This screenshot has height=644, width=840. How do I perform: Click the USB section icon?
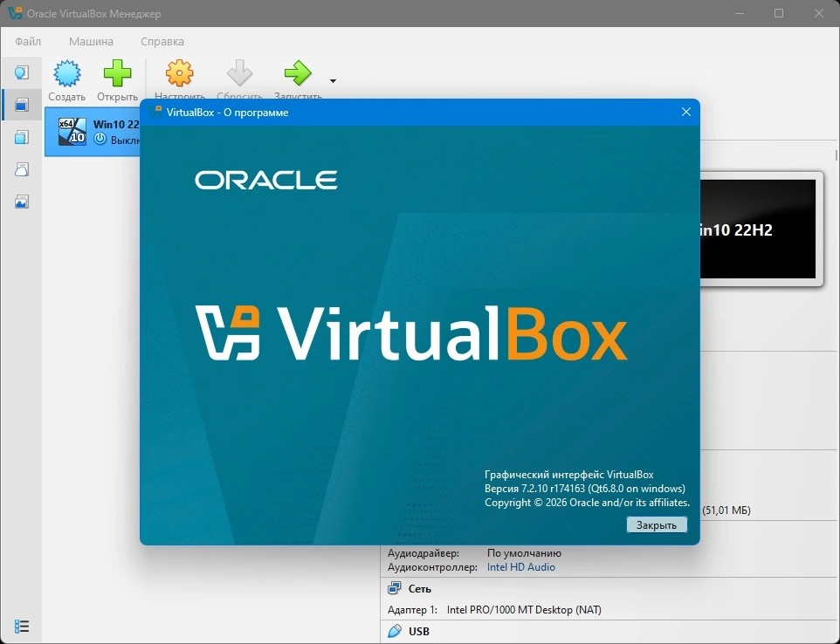[x=395, y=631]
